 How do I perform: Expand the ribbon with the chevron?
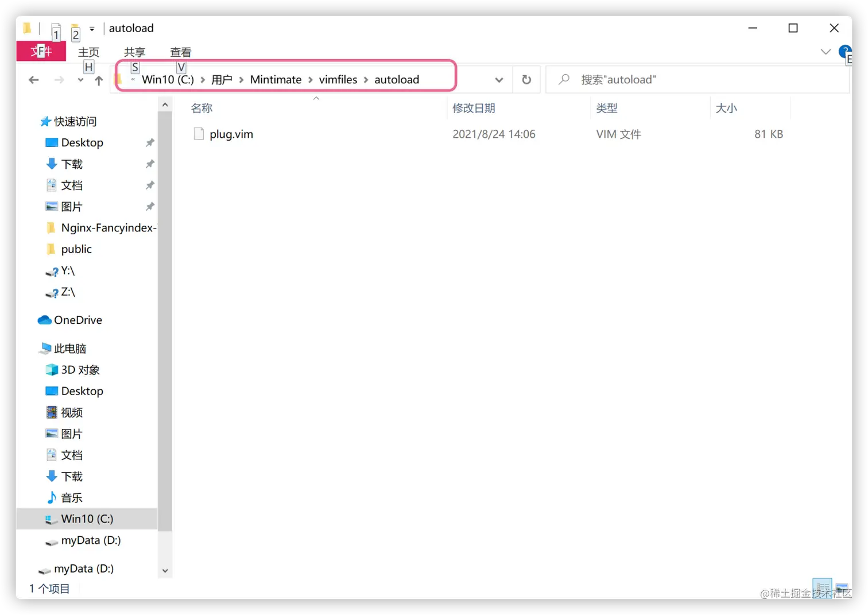point(826,52)
